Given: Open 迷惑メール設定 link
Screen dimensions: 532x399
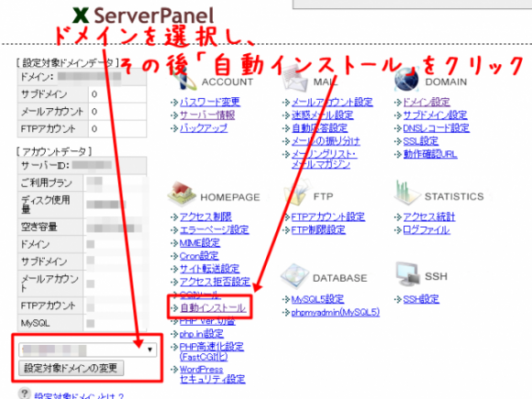Looking at the screenshot, I should 322,115.
